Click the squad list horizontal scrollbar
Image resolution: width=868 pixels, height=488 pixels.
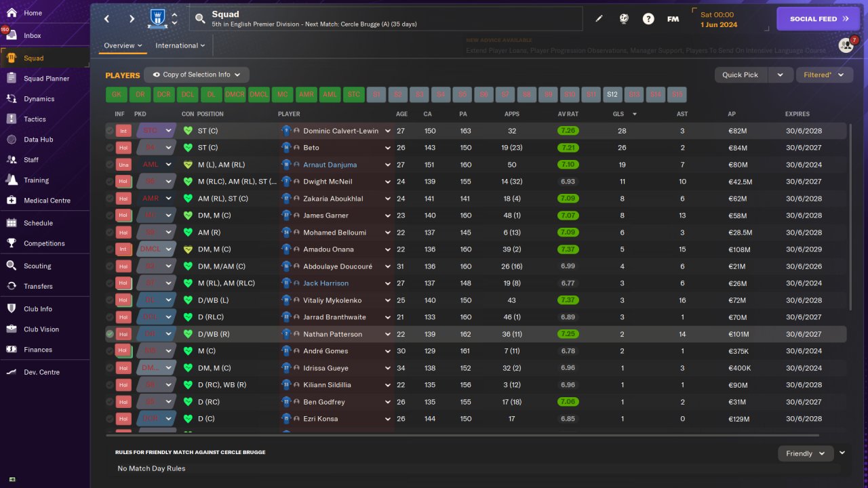tap(461, 435)
